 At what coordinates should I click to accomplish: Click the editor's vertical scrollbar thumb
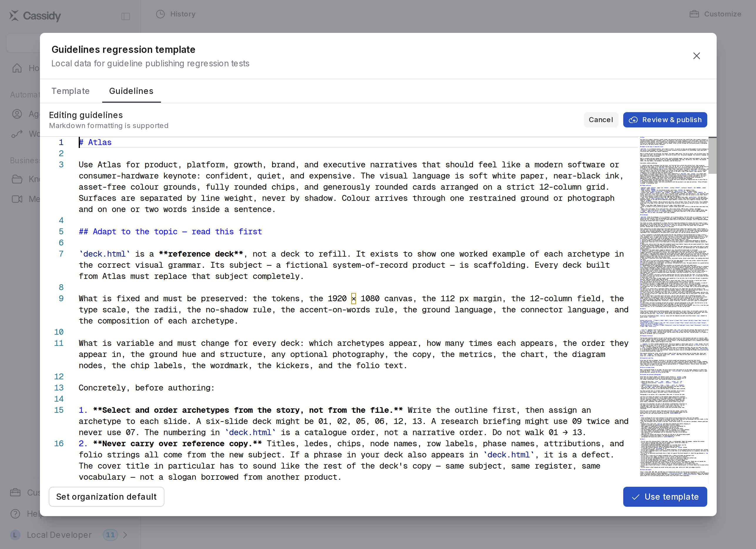[x=712, y=155]
